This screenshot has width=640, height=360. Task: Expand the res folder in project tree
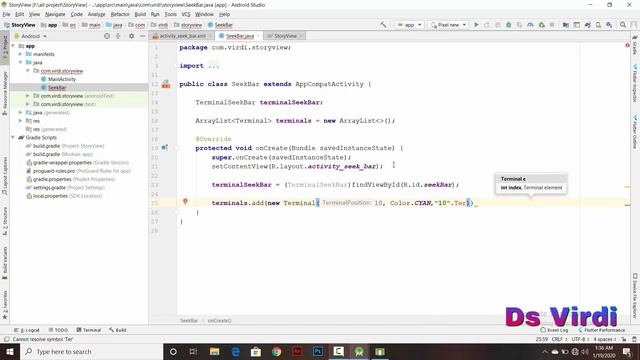[x=21, y=121]
